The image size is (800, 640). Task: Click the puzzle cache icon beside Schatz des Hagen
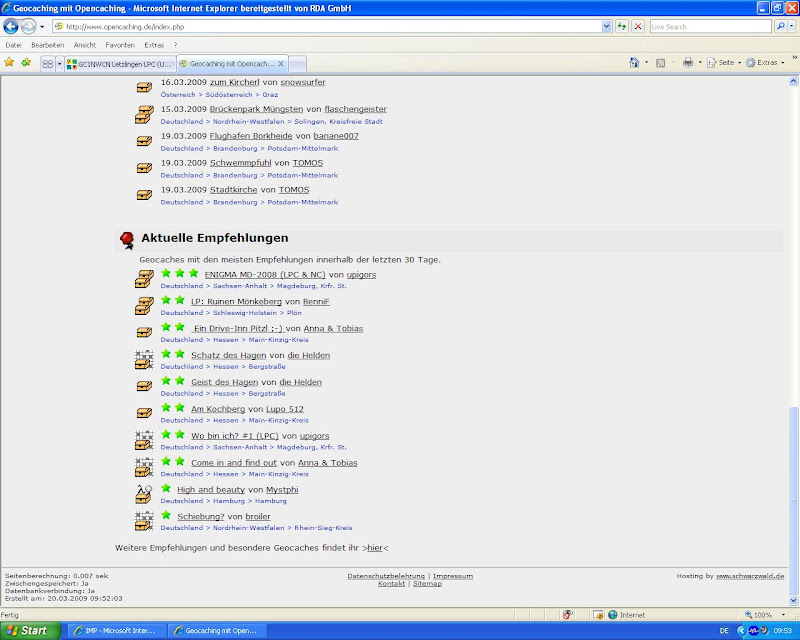[x=144, y=360]
